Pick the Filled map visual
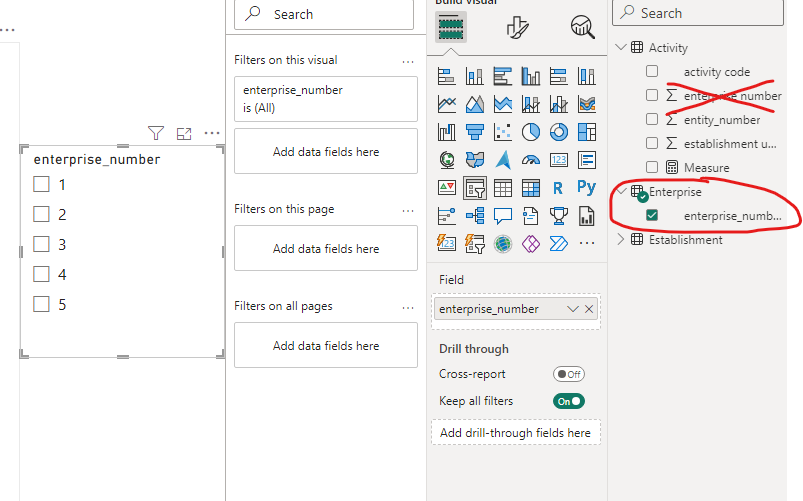The width and height of the screenshot is (803, 501). [x=475, y=160]
